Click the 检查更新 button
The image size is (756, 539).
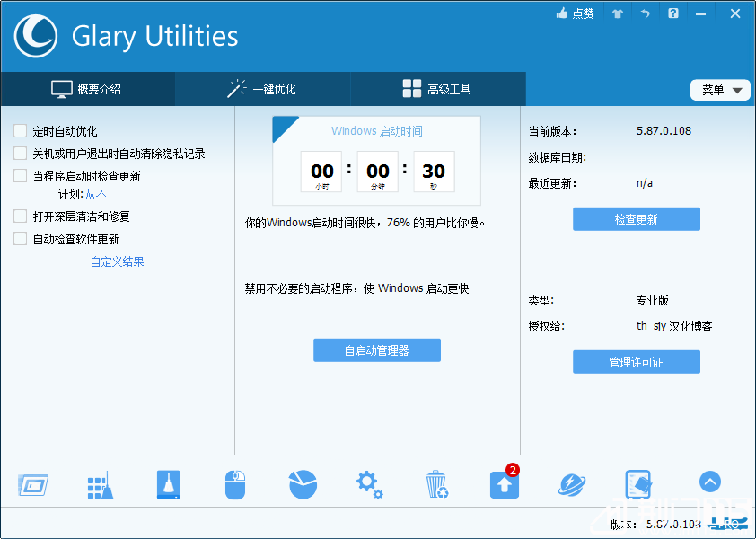tap(637, 219)
